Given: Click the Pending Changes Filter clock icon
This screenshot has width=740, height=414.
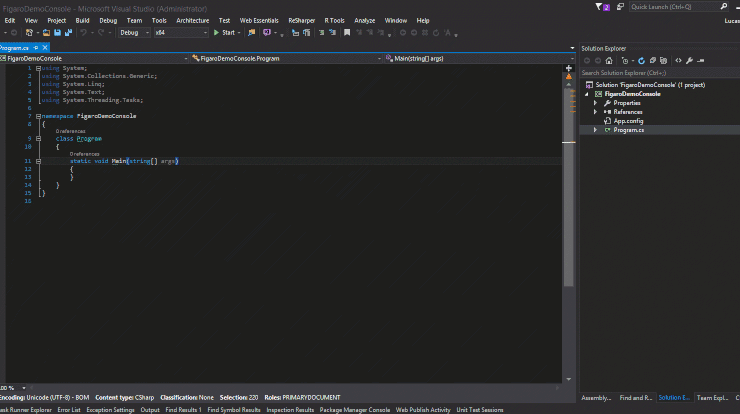Looking at the screenshot, I should tap(625, 60).
